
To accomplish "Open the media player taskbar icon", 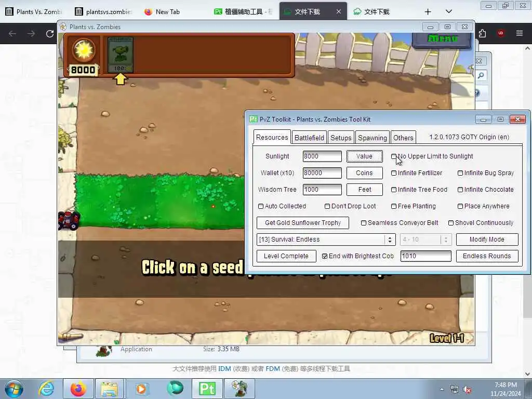I will pos(141,389).
